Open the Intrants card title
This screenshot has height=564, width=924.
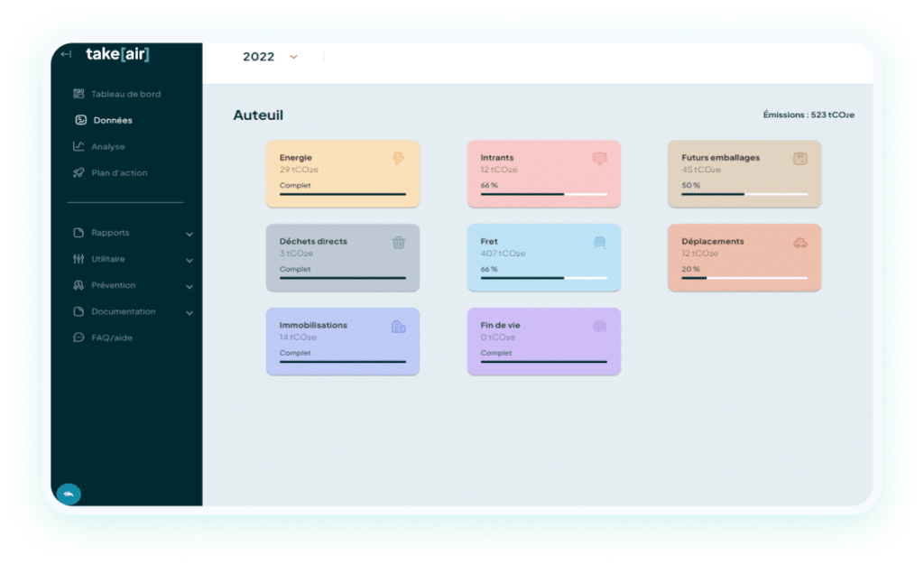[497, 157]
